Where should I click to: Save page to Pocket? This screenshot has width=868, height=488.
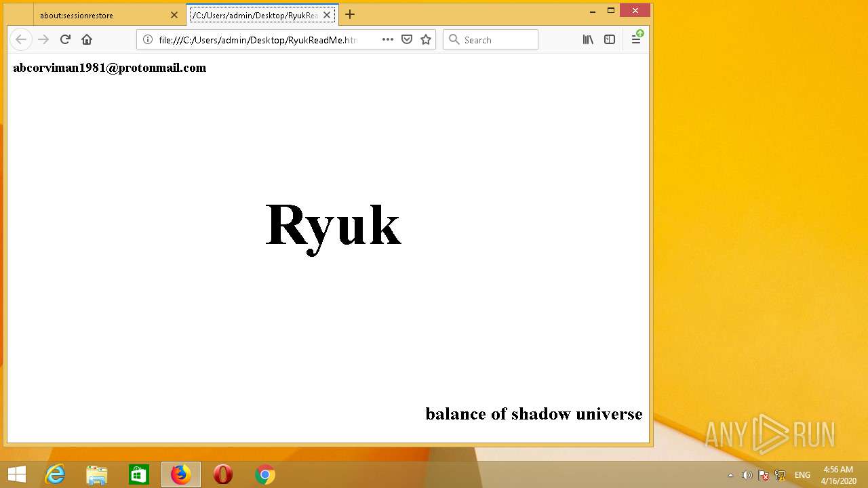407,39
